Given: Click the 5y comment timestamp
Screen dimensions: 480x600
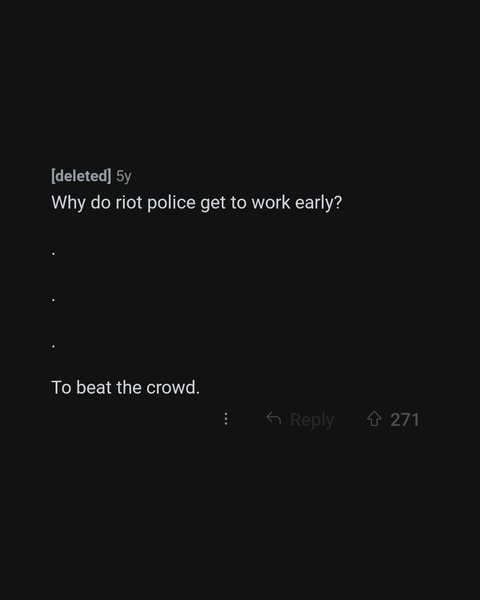Looking at the screenshot, I should tap(124, 176).
